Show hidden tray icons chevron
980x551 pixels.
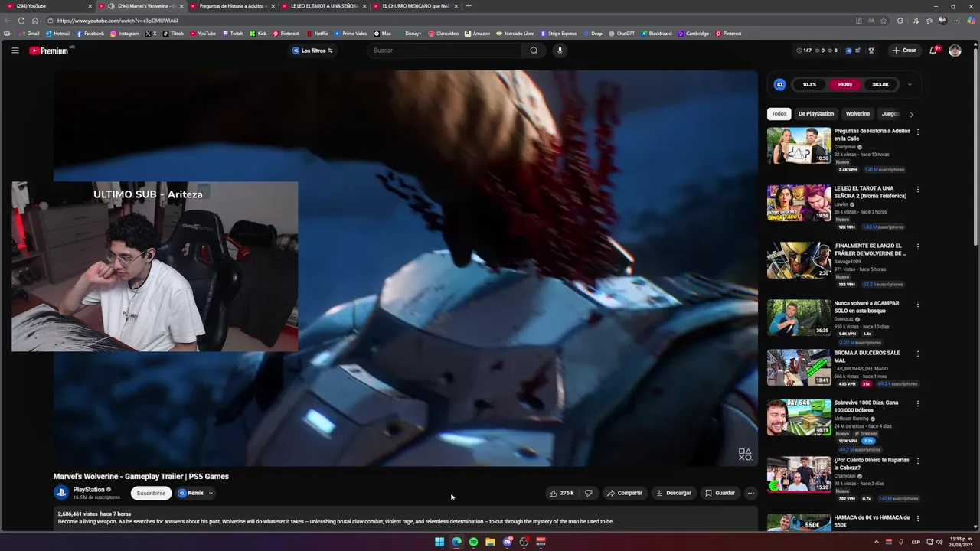click(877, 542)
